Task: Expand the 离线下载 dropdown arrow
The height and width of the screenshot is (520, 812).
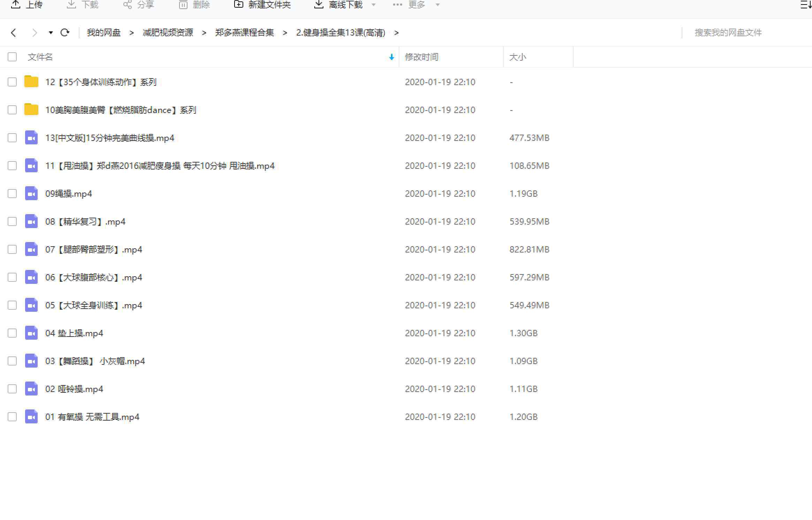Action: coord(374,5)
